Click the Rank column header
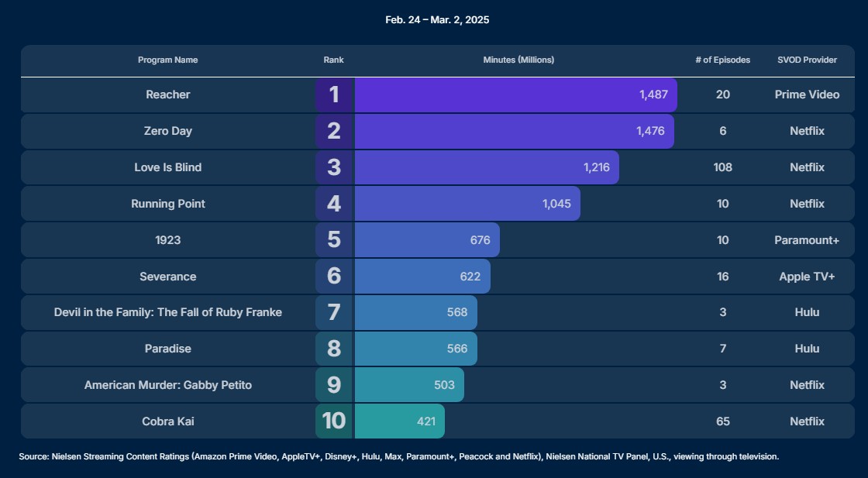 pos(334,60)
